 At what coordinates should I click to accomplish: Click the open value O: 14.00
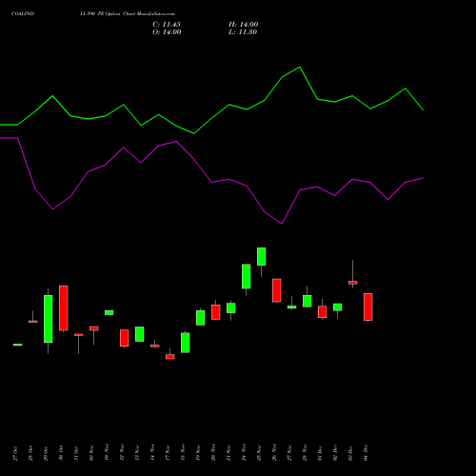(167, 32)
